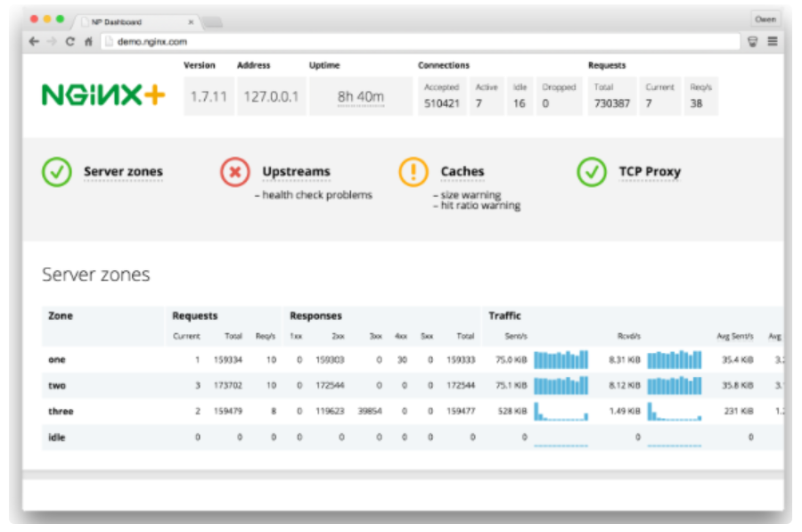Click the sent traffic sparkline for zone three
802x532 pixels.
[x=561, y=412]
